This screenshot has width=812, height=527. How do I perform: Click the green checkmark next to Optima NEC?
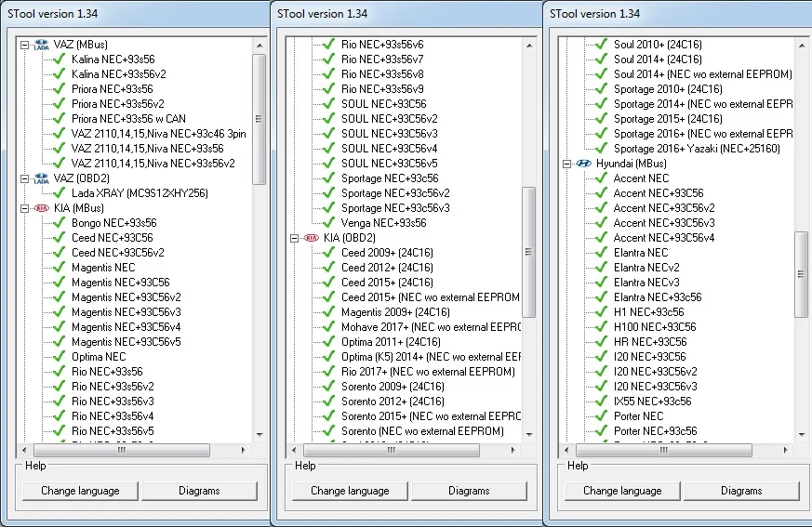(x=59, y=357)
